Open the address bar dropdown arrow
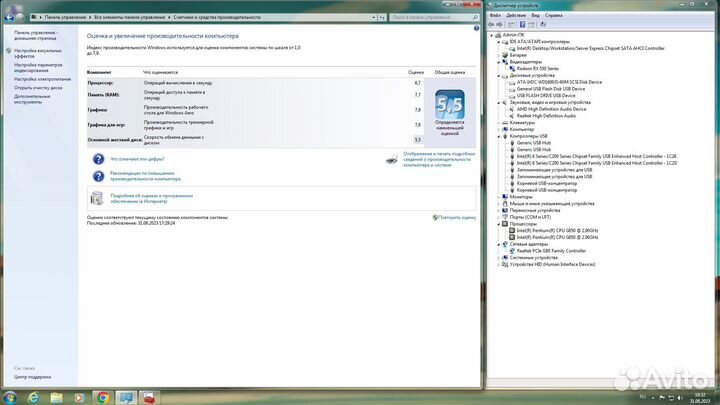This screenshot has height=405, width=720. [373, 17]
